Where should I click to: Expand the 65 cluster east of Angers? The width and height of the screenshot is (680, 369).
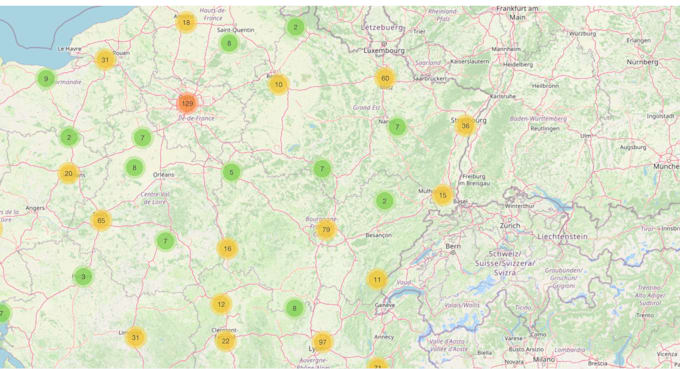[101, 220]
